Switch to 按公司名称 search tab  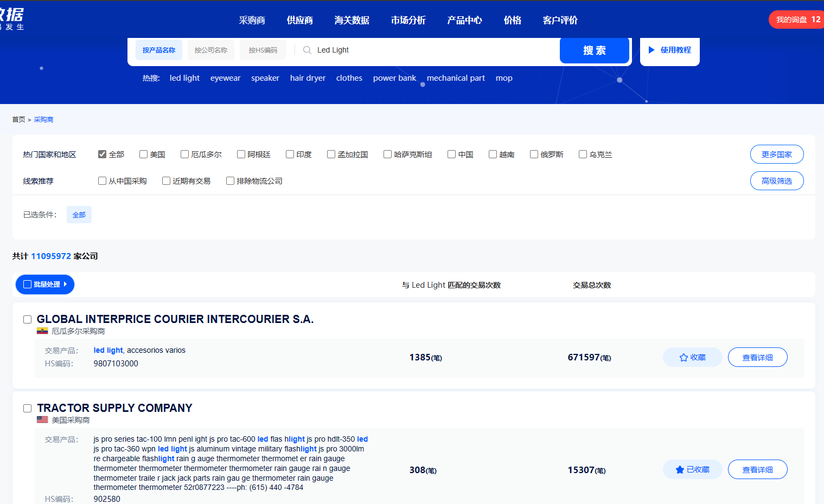click(211, 50)
